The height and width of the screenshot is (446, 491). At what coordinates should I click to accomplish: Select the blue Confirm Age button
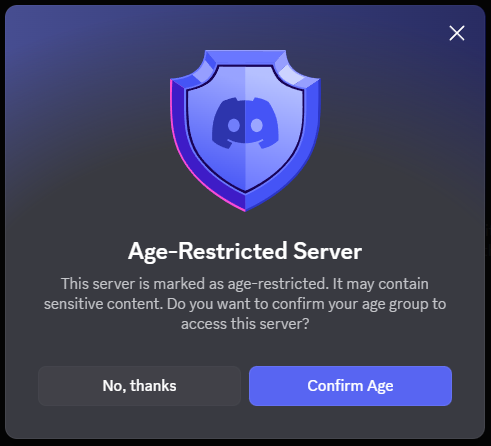[350, 386]
